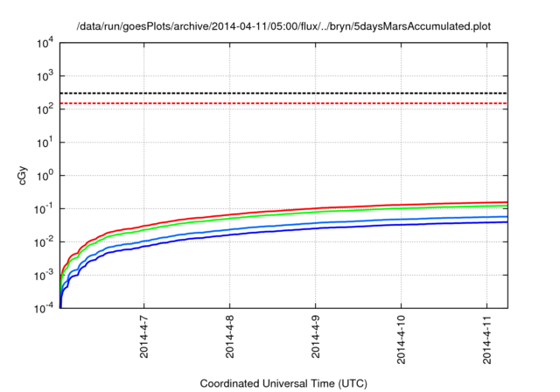
Task: Click the 10^4 y-axis tick label
Action: 45,44
